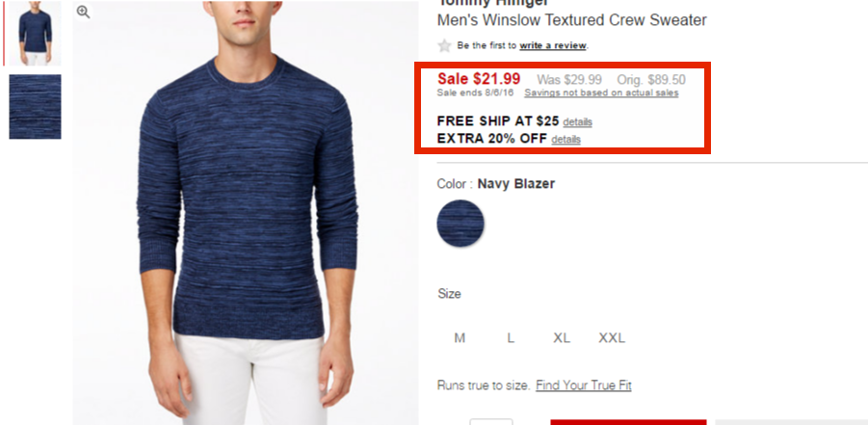
Task: Click the gray button beside add-to-bag
Action: point(792,422)
